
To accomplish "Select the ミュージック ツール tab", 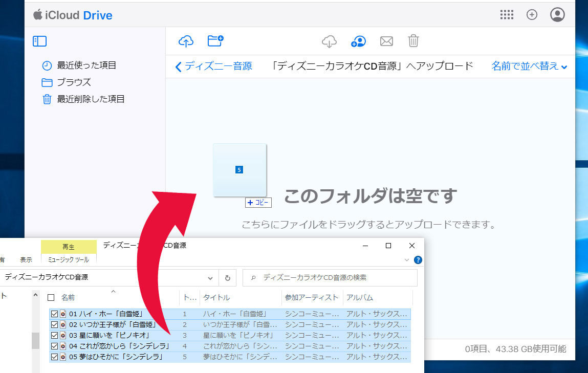I will coord(69,259).
